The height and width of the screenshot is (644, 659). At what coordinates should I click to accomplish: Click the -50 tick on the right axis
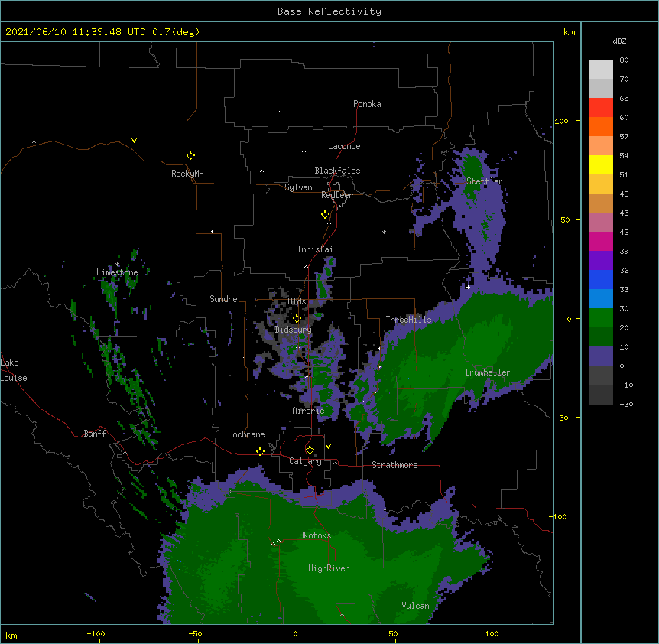(x=561, y=418)
